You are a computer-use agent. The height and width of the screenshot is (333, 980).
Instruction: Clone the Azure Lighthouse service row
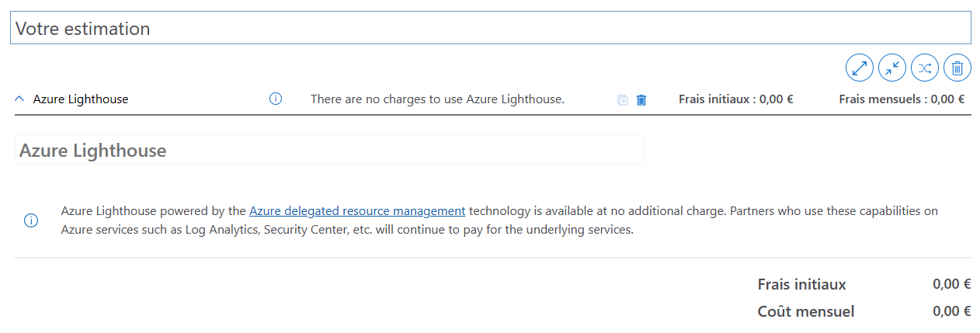(623, 100)
